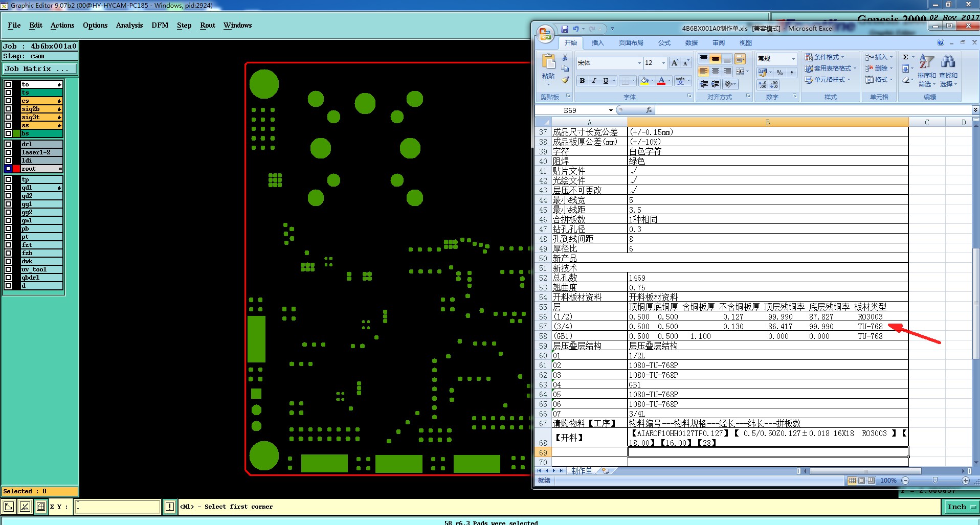Toggle visibility checkbox of layer 'rout'

point(8,169)
